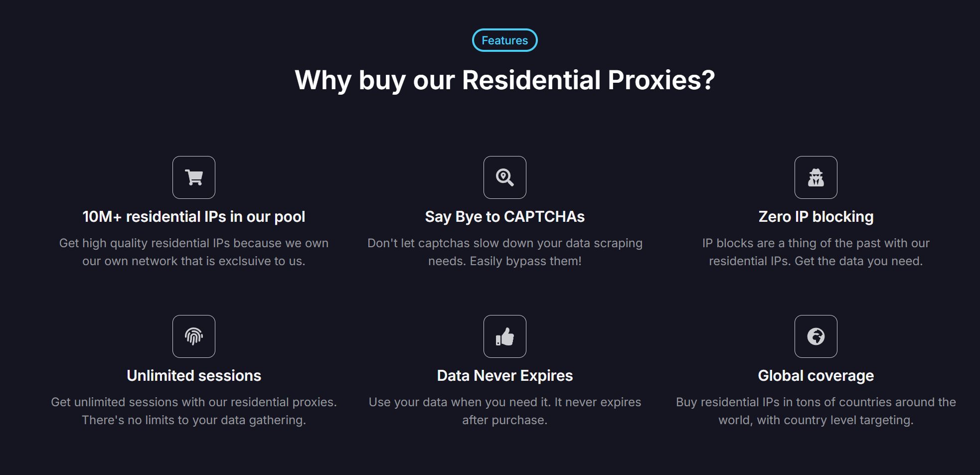This screenshot has width=980, height=475.
Task: Click the 'Buy residential IPs in tons' description
Action: 816,411
